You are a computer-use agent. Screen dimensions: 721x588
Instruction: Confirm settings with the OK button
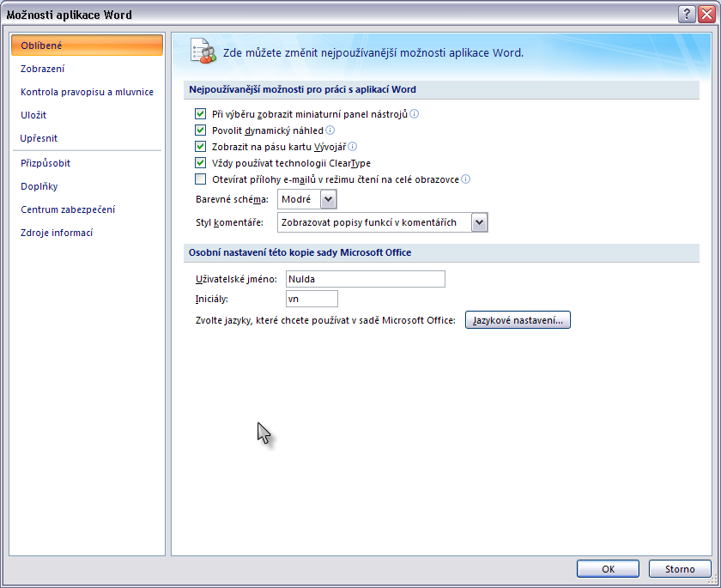[x=608, y=569]
